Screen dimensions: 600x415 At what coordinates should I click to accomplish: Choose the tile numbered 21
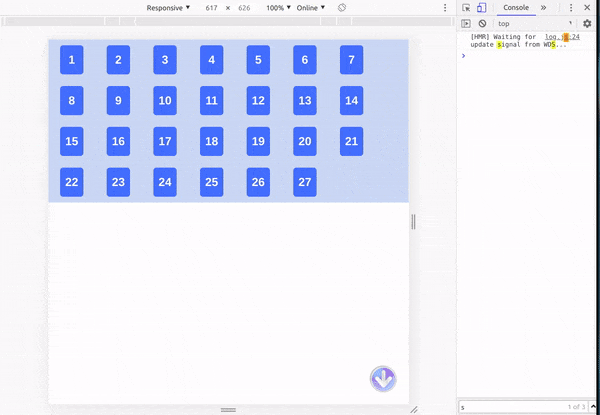[x=352, y=142]
